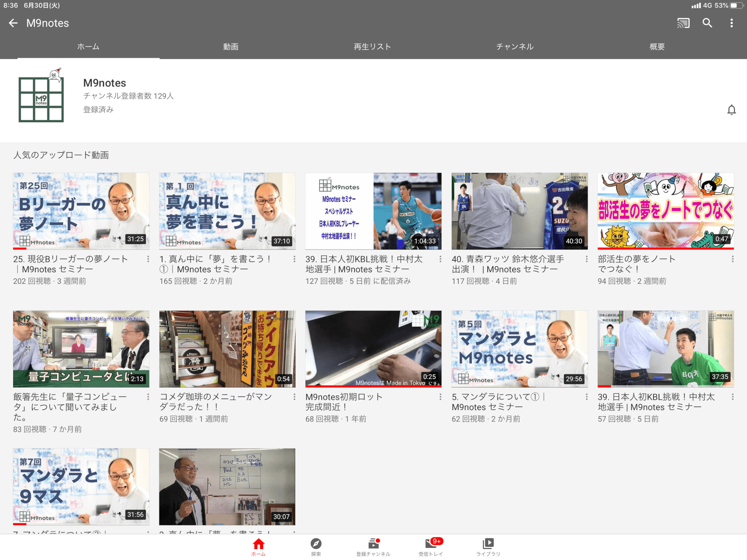Play the 37:35 green shirt thumbnail
Screen dimensions: 747x560
click(x=666, y=349)
